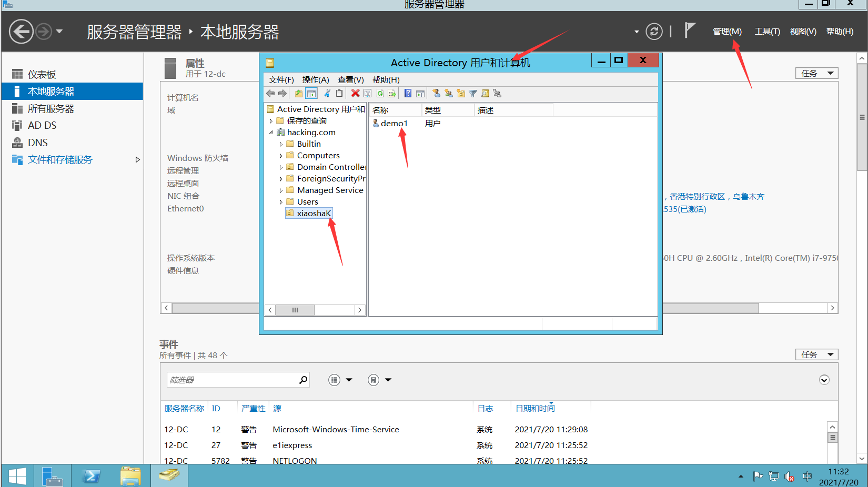Image resolution: width=868 pixels, height=487 pixels.
Task: Expand the Users tree node
Action: click(x=281, y=202)
